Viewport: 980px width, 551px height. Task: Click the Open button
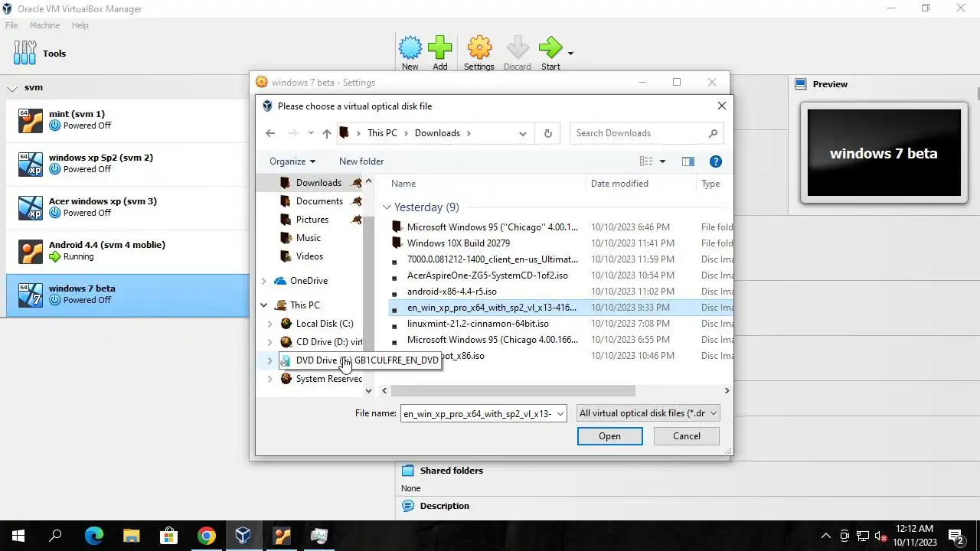coord(609,436)
